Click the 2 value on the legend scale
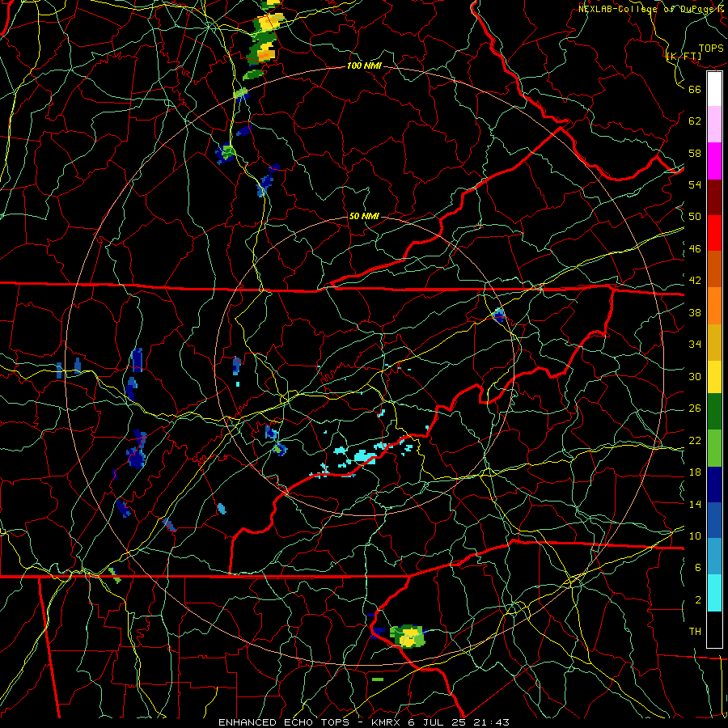 point(697,600)
